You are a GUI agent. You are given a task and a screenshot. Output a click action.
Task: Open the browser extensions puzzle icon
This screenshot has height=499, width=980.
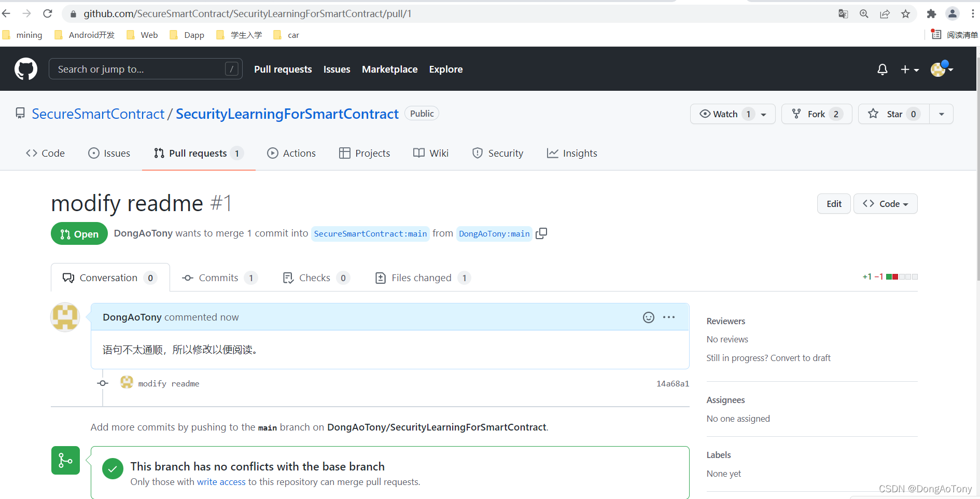tap(931, 14)
